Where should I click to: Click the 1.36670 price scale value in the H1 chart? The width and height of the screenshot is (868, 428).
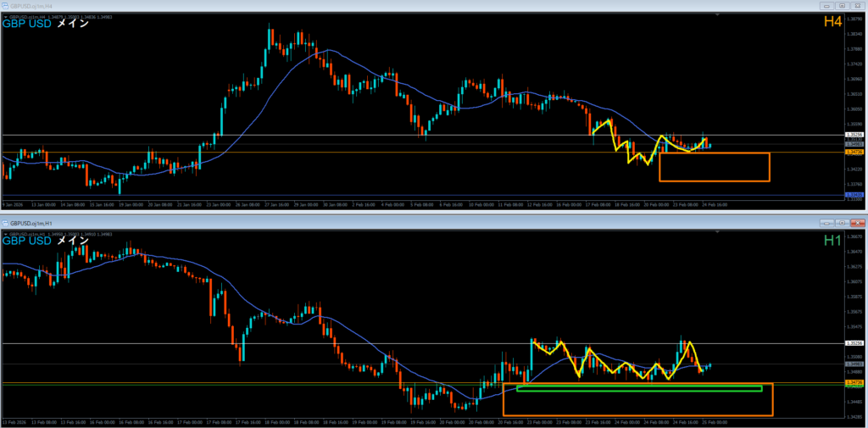[x=853, y=237]
